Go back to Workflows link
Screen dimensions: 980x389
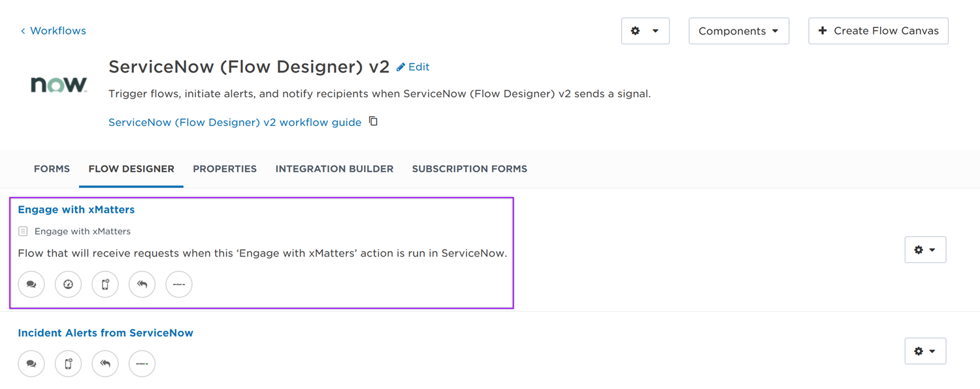[53, 31]
